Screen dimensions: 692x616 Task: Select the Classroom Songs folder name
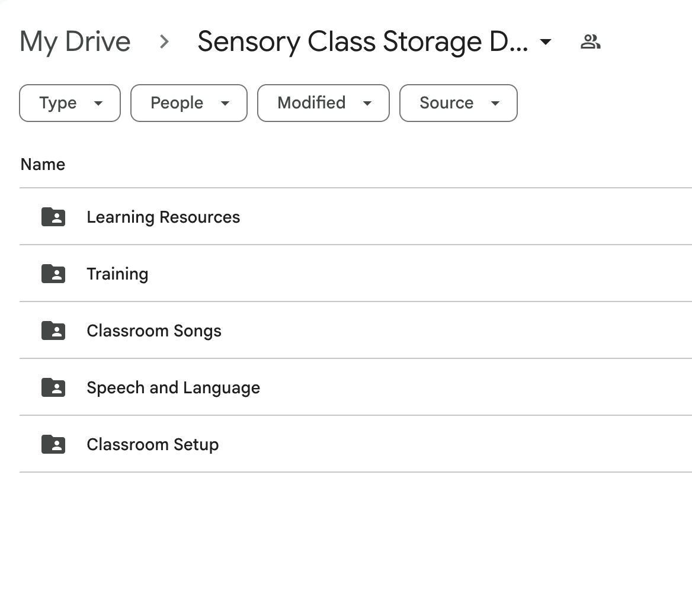click(x=154, y=331)
